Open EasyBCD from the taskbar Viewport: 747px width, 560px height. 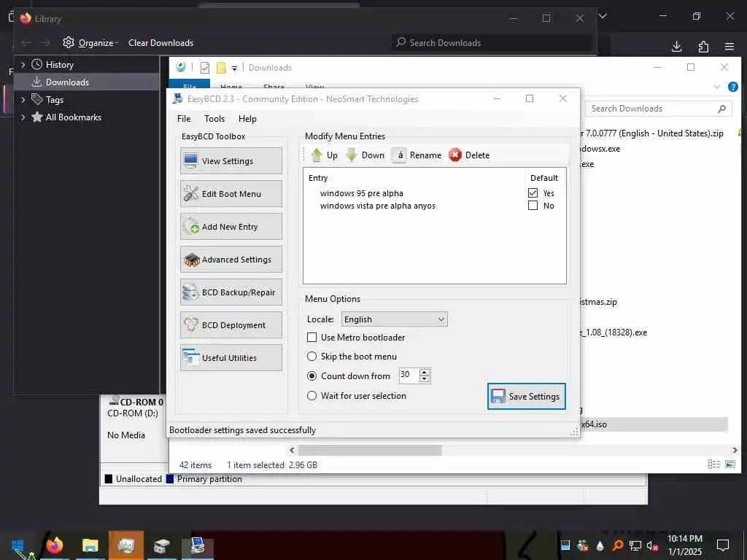pyautogui.click(x=197, y=545)
